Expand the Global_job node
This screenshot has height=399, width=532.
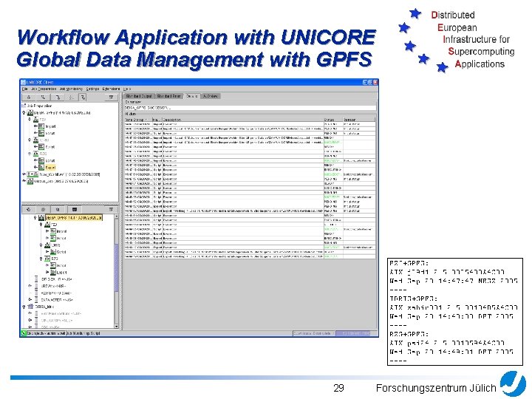coord(24,181)
